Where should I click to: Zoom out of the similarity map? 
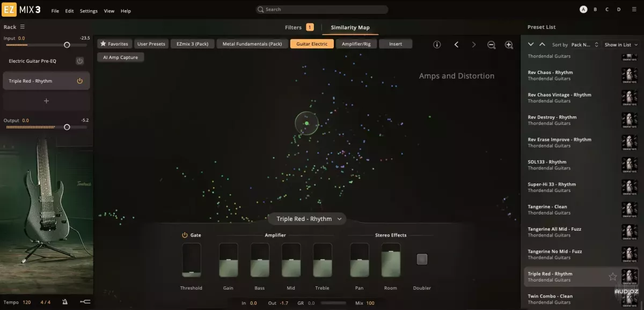point(491,45)
